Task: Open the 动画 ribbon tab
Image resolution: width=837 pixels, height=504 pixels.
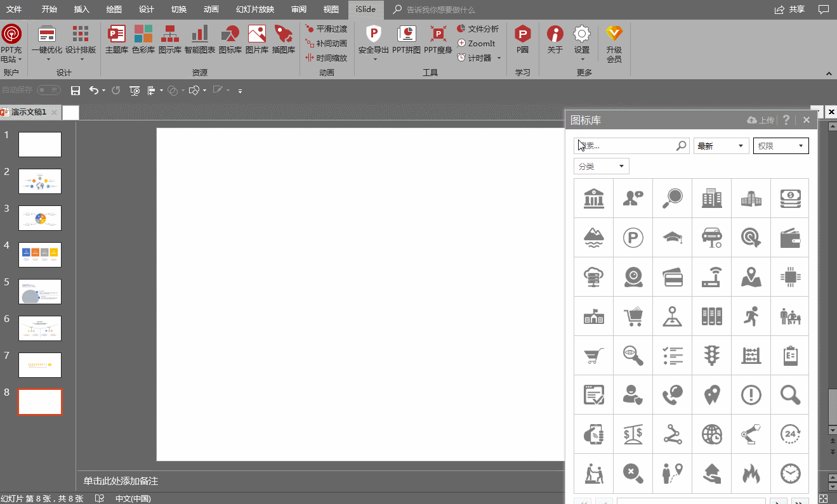Action: point(211,10)
